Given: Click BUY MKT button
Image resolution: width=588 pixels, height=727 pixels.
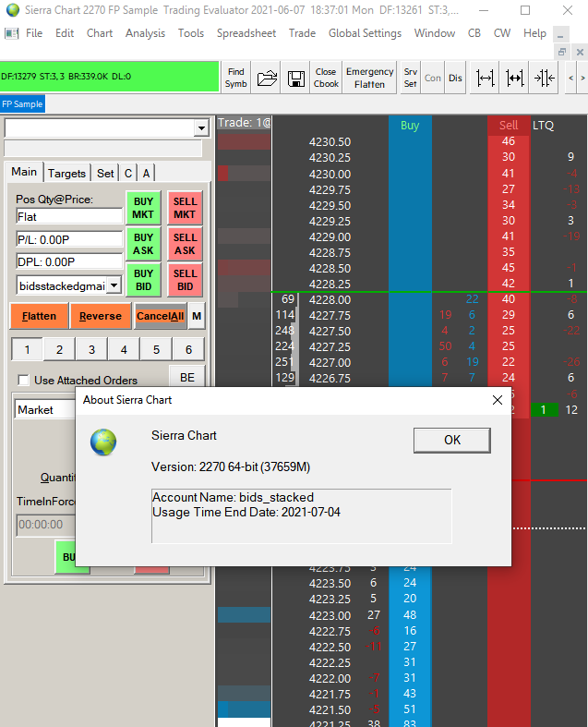Looking at the screenshot, I should [x=143, y=208].
